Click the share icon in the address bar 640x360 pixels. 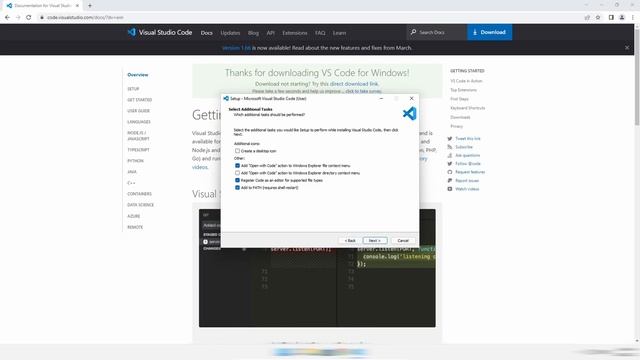587,18
